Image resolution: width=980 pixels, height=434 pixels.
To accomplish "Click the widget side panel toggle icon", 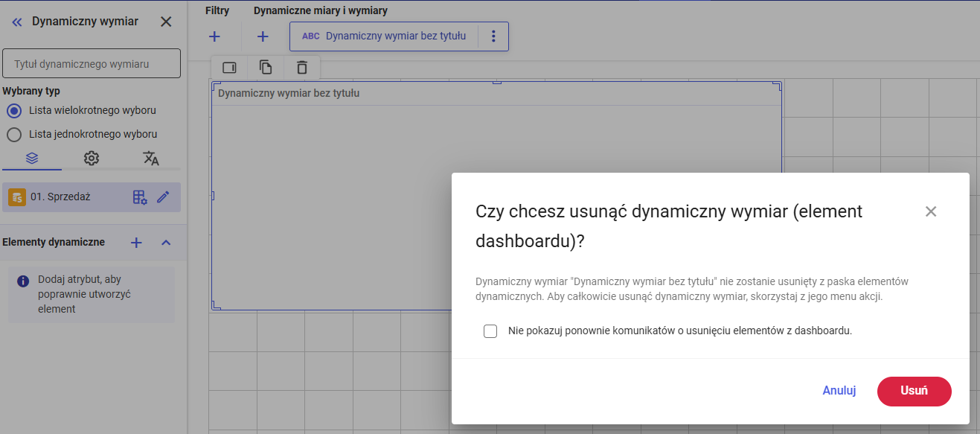I will [229, 68].
